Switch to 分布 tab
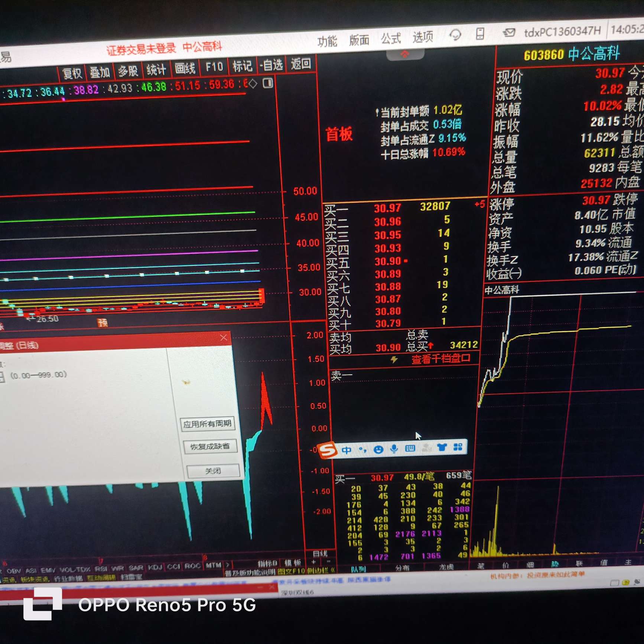The width and height of the screenshot is (644, 644). click(402, 568)
